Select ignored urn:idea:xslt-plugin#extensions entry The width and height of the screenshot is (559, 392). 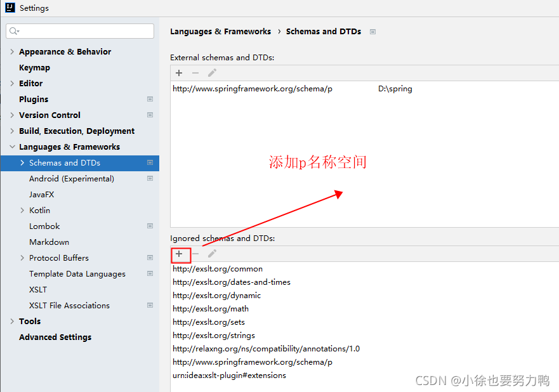pyautogui.click(x=364, y=376)
